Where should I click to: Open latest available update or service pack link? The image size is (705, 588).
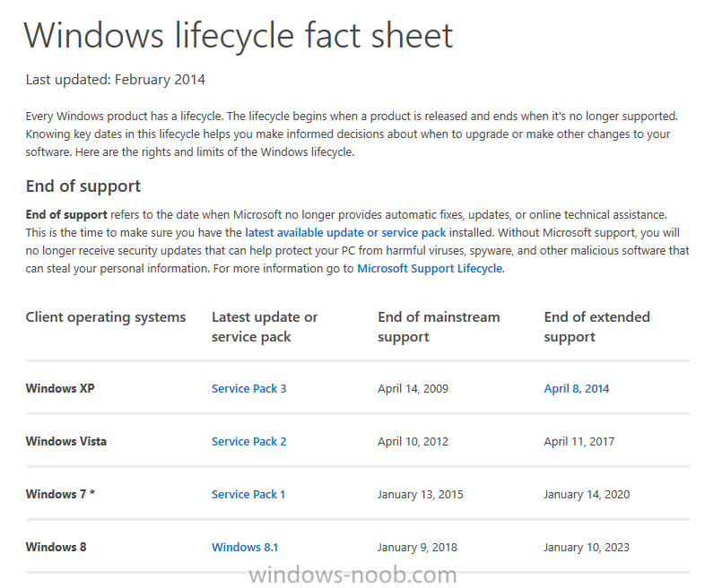pyautogui.click(x=345, y=233)
